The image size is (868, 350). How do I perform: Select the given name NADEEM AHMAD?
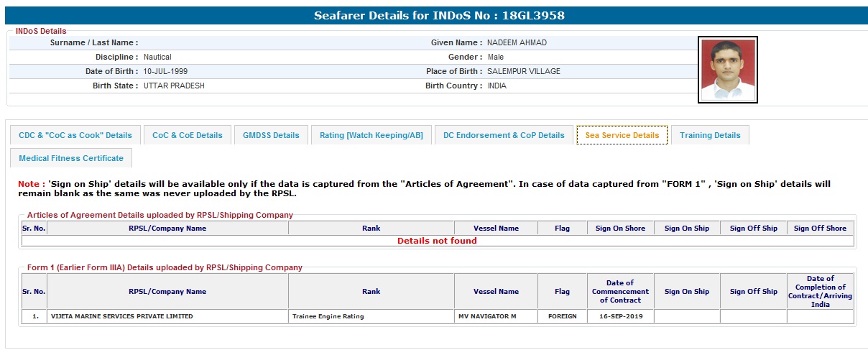click(x=517, y=42)
